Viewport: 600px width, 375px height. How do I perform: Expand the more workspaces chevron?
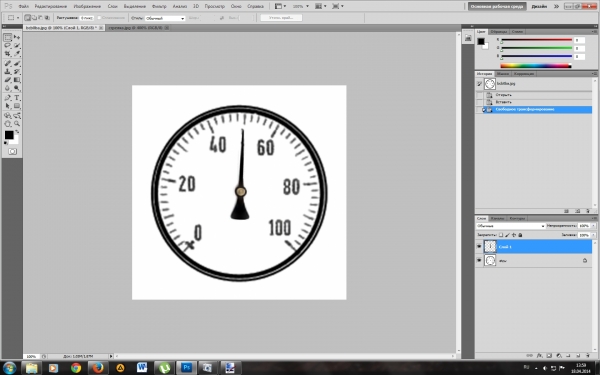tap(556, 6)
